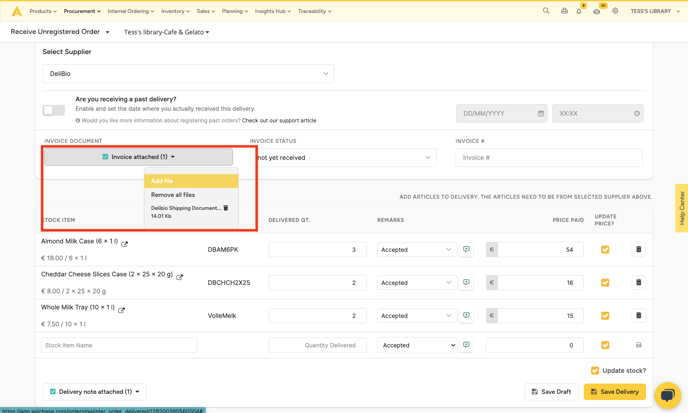Uncheck update price for Almond Milk
688x413 pixels.
coord(605,249)
